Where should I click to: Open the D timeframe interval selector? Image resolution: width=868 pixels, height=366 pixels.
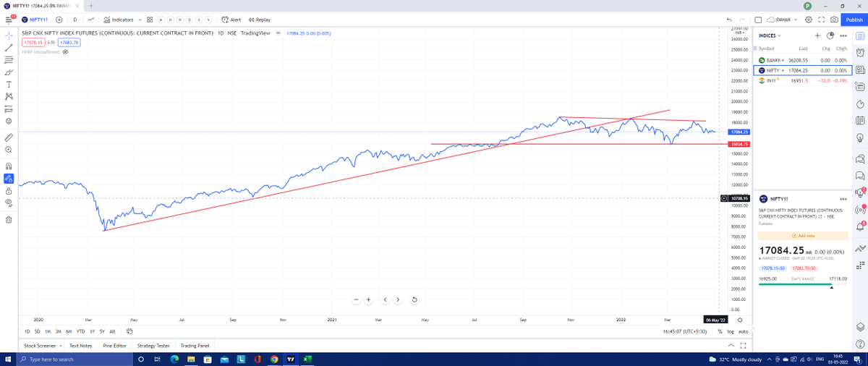75,20
